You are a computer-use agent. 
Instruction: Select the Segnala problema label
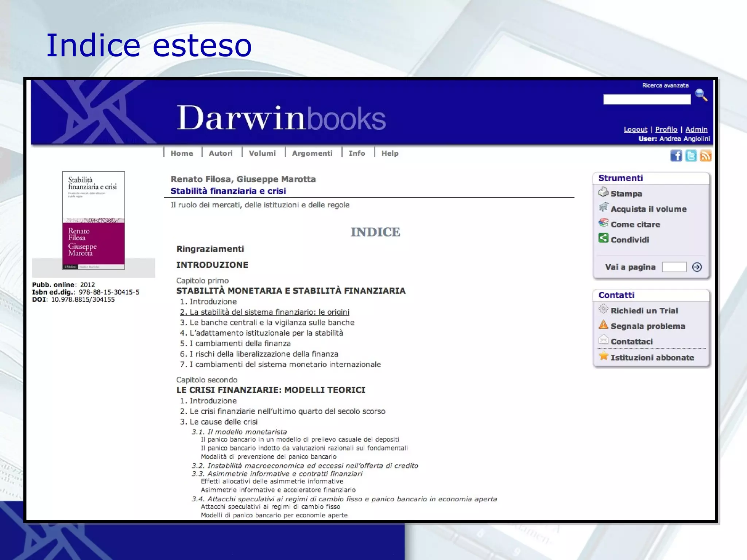click(648, 326)
